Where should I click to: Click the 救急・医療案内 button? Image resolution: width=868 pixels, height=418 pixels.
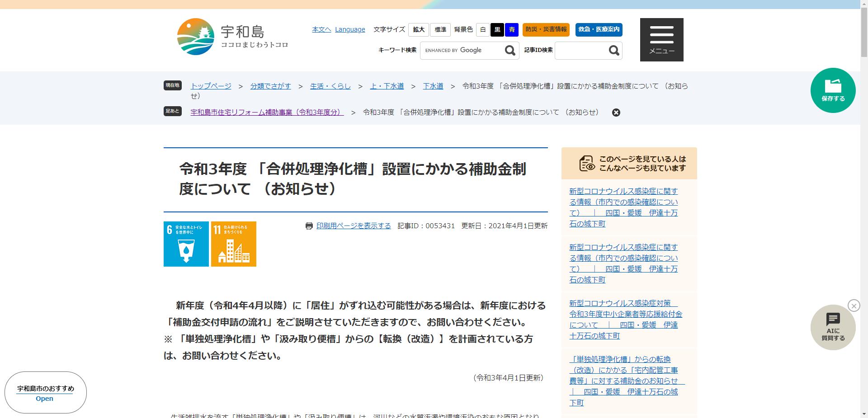click(598, 30)
